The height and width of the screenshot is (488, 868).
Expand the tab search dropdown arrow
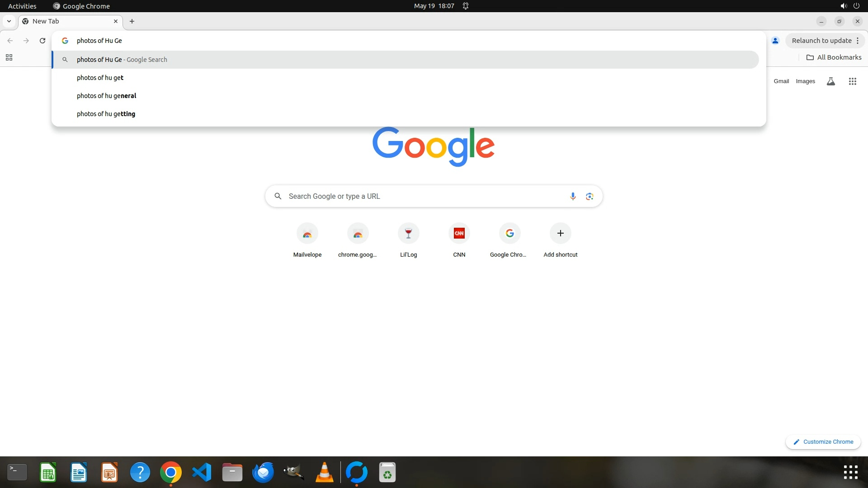tap(9, 21)
